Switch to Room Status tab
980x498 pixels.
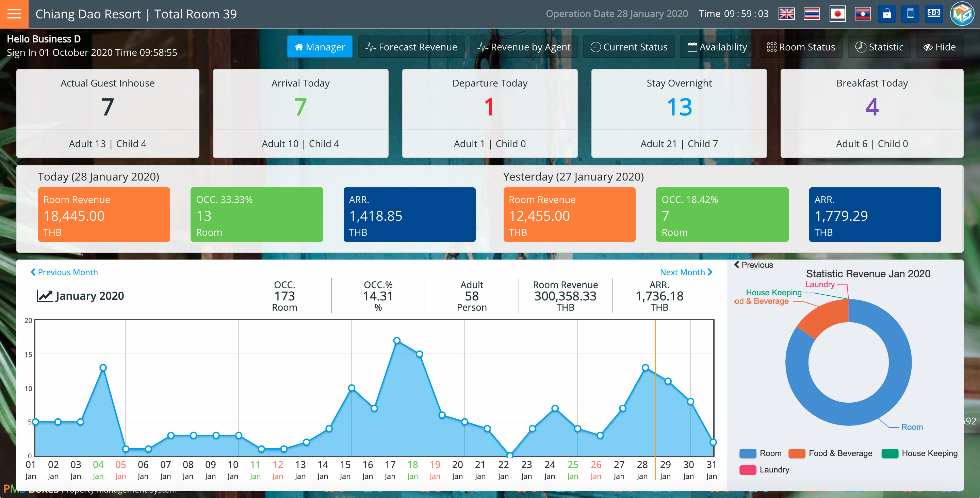click(x=801, y=47)
